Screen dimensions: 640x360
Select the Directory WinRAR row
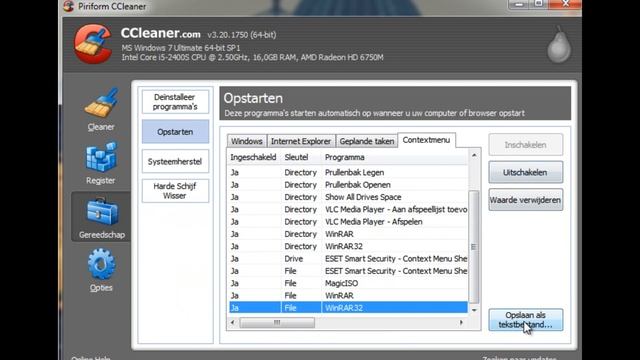pos(348,234)
